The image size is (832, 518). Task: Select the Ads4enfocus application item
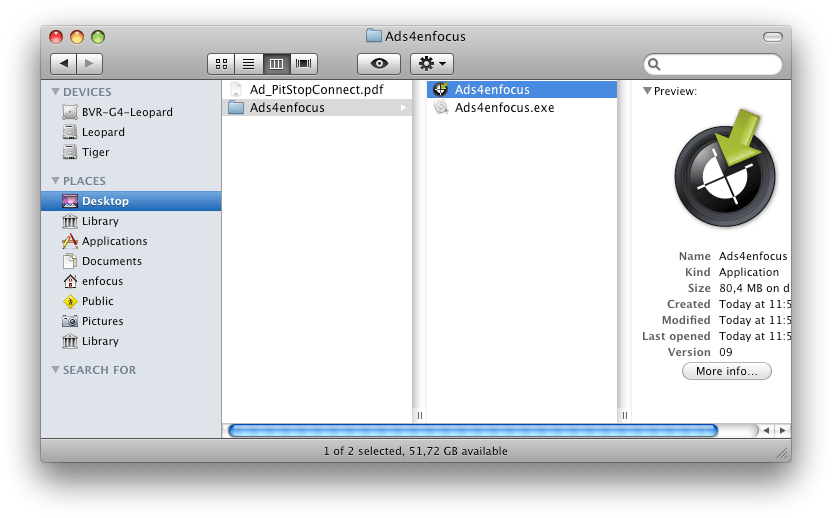522,90
